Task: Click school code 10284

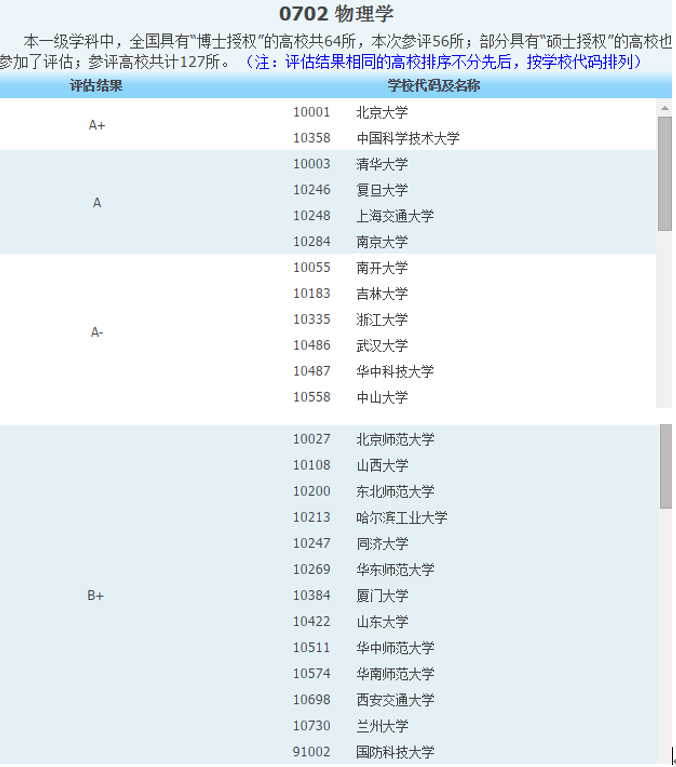Action: (x=312, y=242)
